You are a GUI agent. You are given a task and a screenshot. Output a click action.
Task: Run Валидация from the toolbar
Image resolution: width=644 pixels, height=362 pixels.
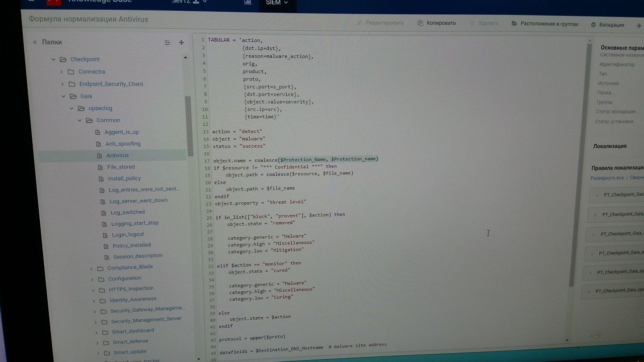(x=607, y=25)
